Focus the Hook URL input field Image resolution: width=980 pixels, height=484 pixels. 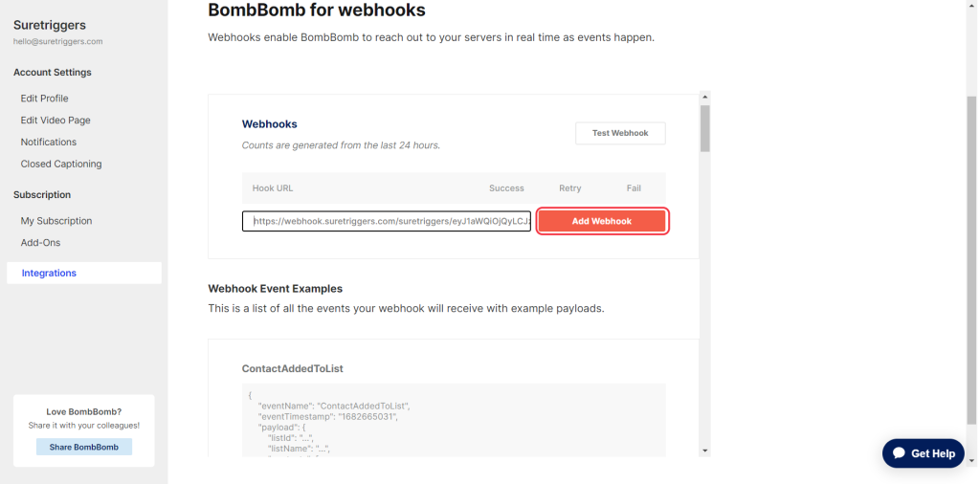[x=387, y=221]
